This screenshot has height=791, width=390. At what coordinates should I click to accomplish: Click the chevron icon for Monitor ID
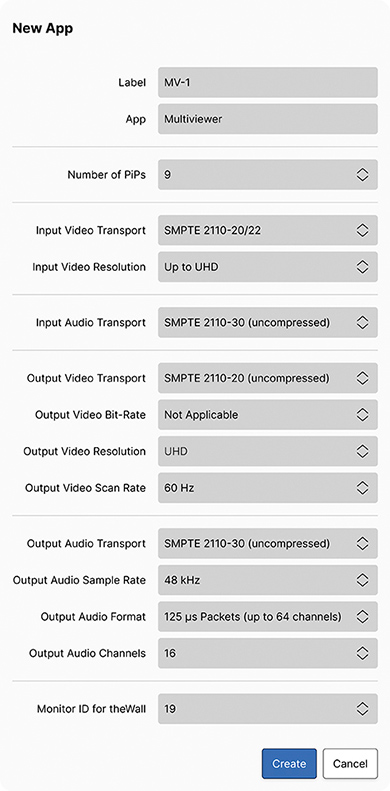click(362, 709)
